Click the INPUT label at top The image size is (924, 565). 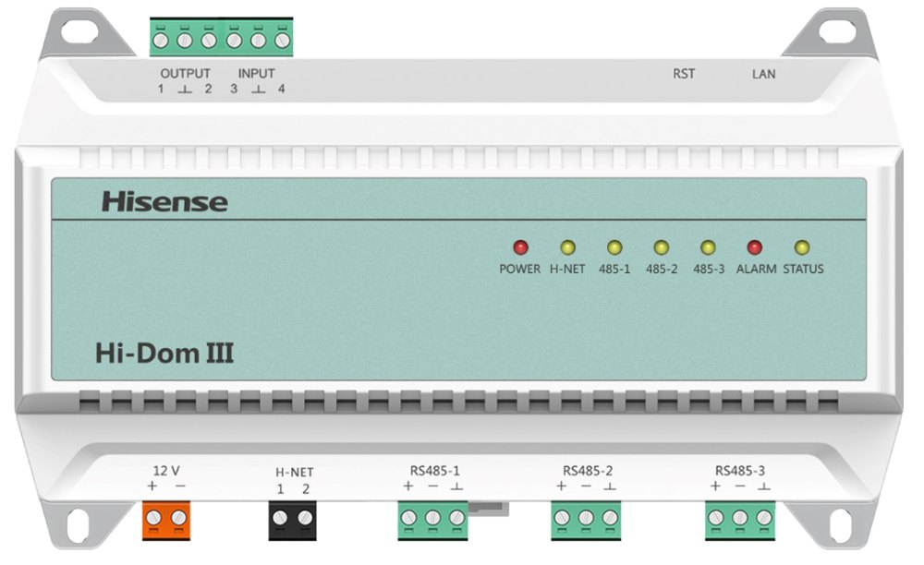(256, 74)
